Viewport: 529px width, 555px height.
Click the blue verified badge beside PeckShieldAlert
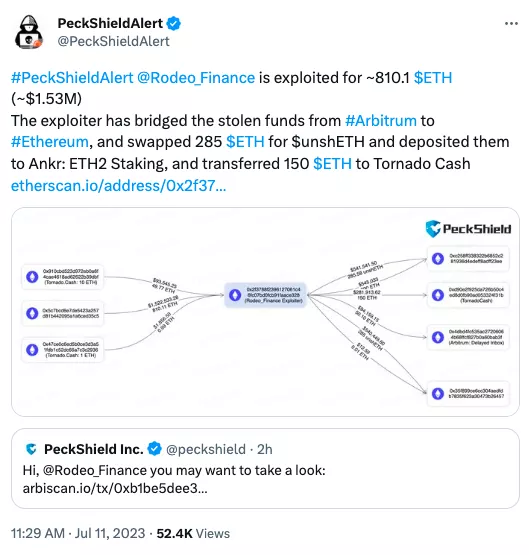(x=174, y=23)
